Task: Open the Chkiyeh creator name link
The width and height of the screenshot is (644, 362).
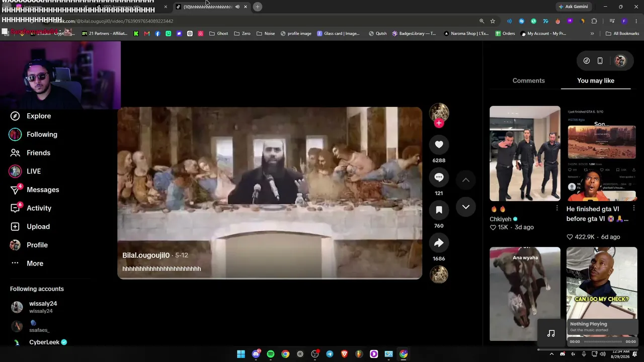Action: point(501,219)
